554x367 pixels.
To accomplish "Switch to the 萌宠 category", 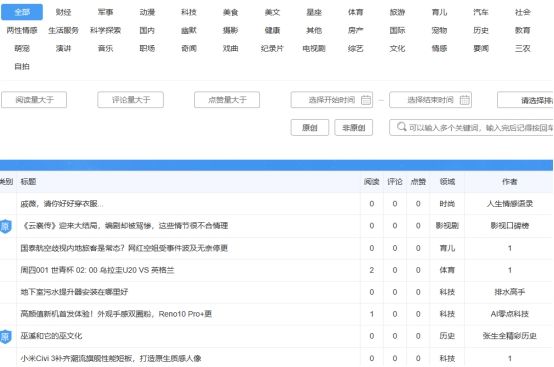I will pos(22,48).
